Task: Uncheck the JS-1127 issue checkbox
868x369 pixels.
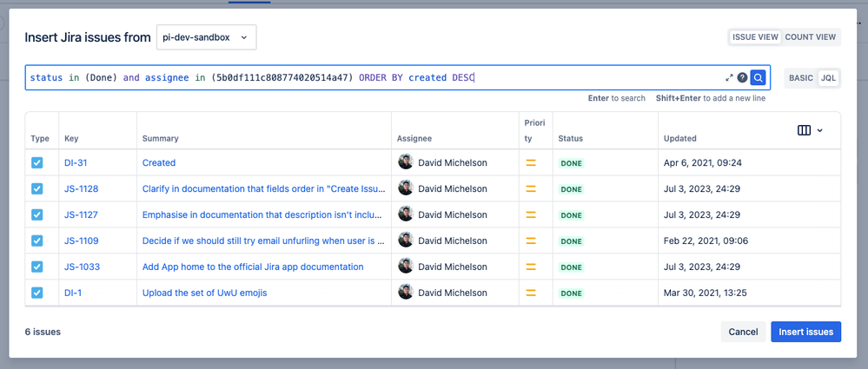Action: pyautogui.click(x=37, y=214)
